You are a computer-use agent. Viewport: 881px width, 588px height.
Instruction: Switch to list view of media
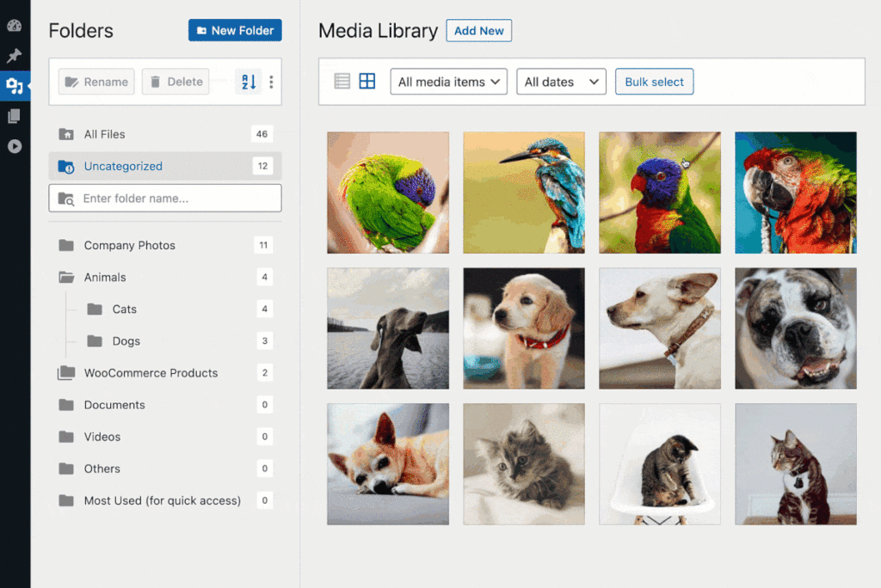(x=342, y=82)
